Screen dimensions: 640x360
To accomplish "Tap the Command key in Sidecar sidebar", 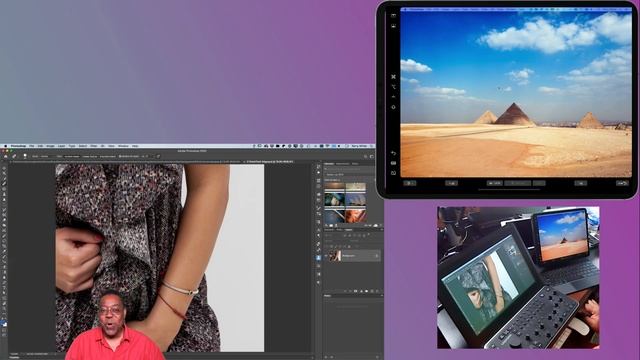I will click(x=393, y=76).
